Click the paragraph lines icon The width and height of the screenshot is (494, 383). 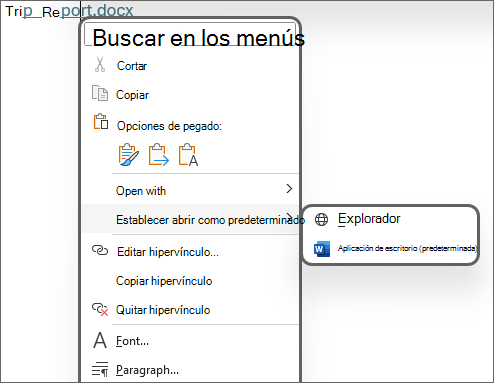click(100, 369)
